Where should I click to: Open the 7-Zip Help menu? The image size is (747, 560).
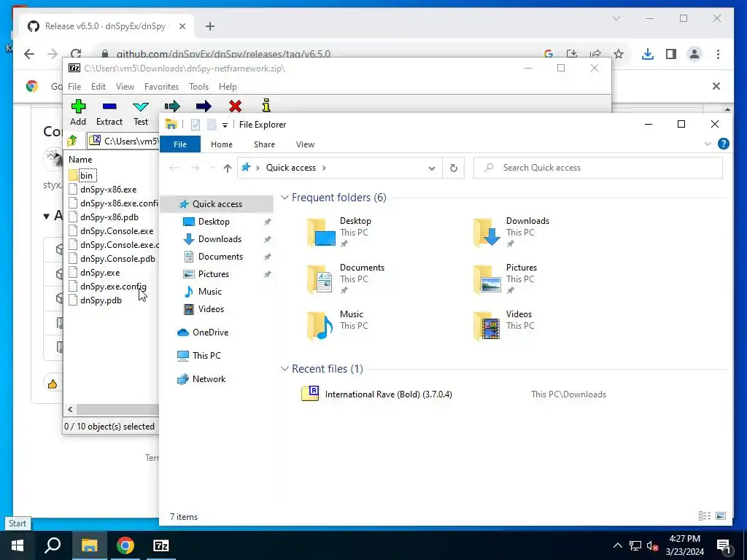pyautogui.click(x=228, y=87)
